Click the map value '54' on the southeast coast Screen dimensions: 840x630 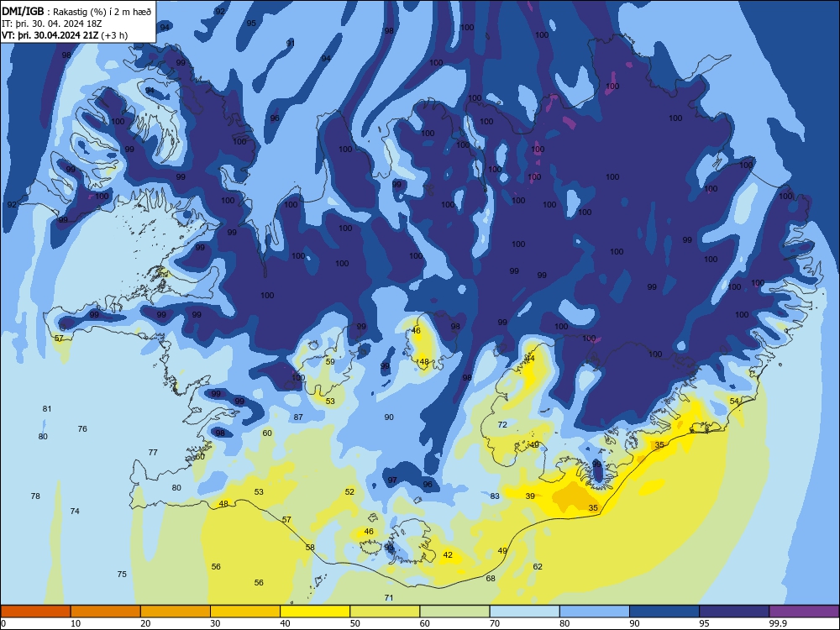734,401
